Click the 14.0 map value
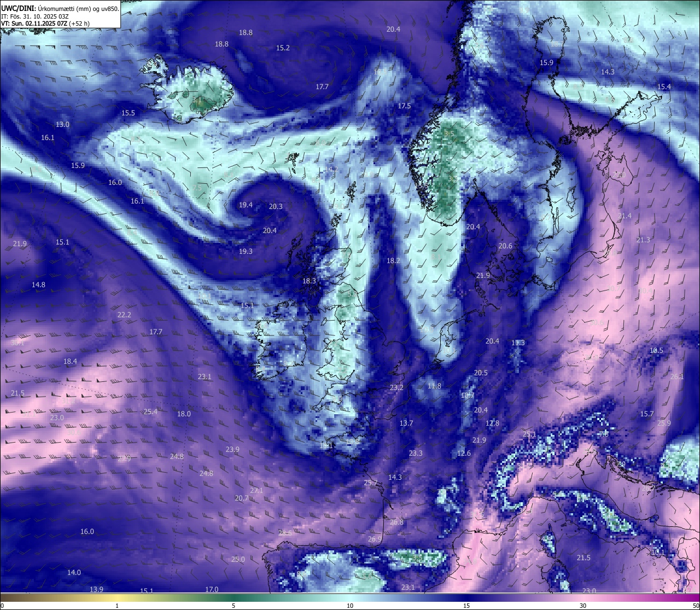700x610 pixels. pos(74,573)
